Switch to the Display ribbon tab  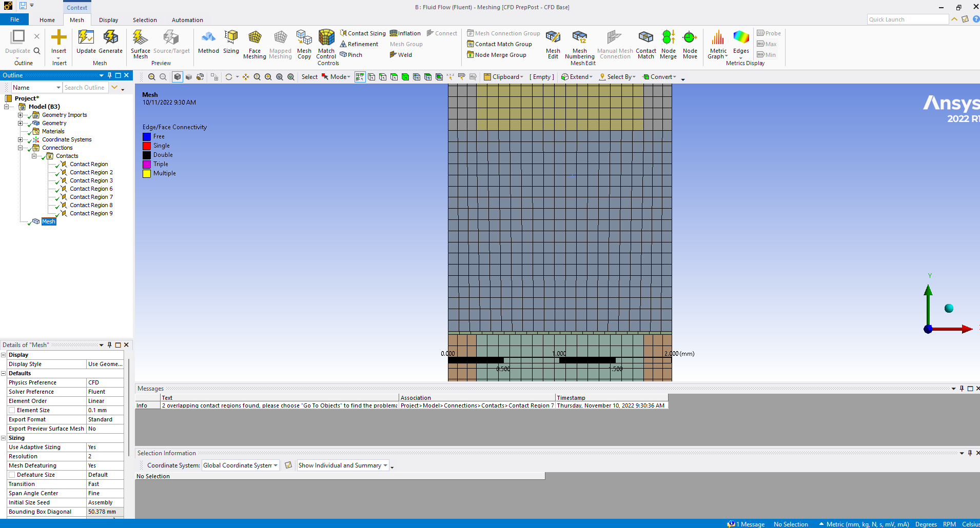coord(108,20)
